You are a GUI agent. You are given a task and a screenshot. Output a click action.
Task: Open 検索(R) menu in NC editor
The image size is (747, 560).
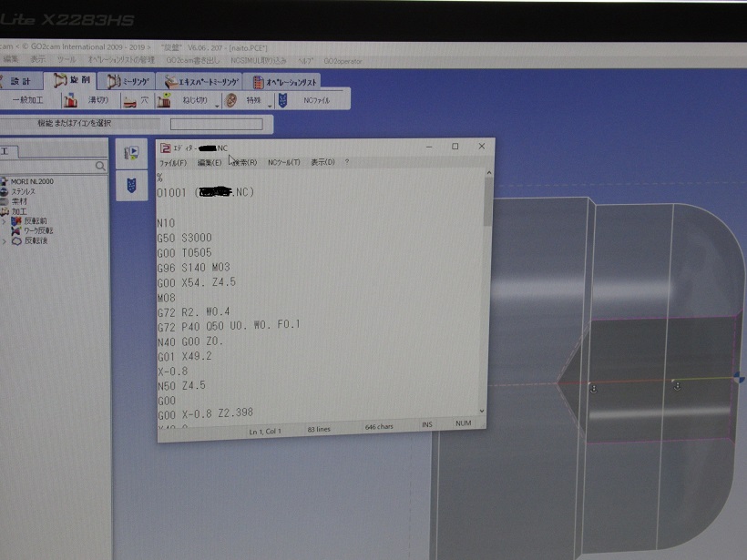pyautogui.click(x=245, y=162)
